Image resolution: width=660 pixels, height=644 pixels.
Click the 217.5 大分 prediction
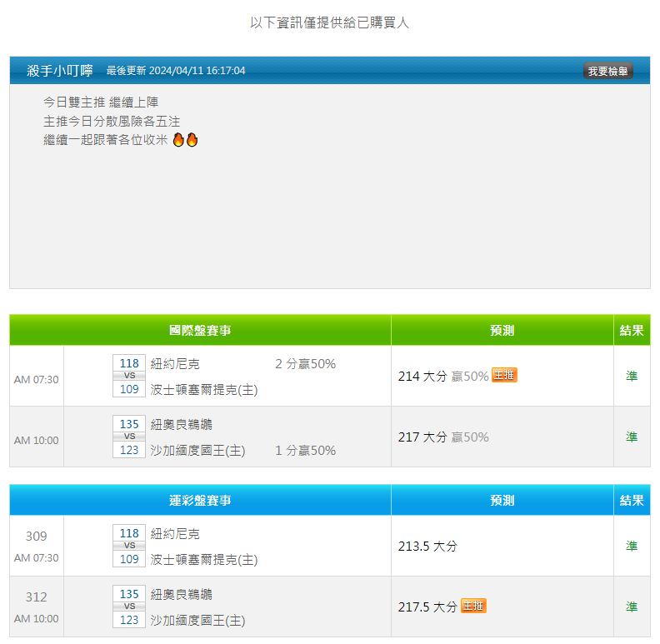pos(427,607)
